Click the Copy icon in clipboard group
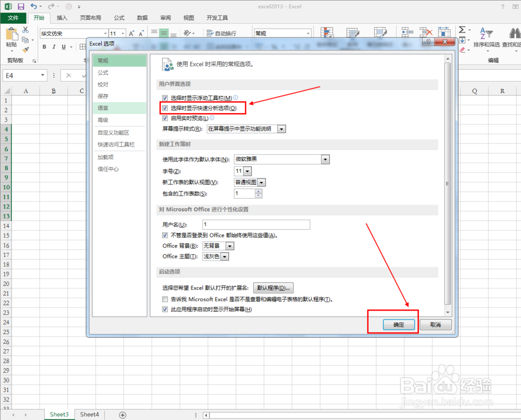This screenshot has height=420, width=521. [25, 40]
